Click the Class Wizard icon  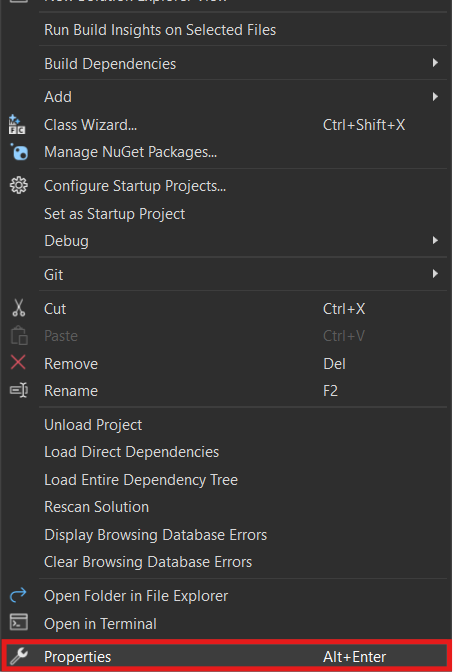click(x=18, y=125)
